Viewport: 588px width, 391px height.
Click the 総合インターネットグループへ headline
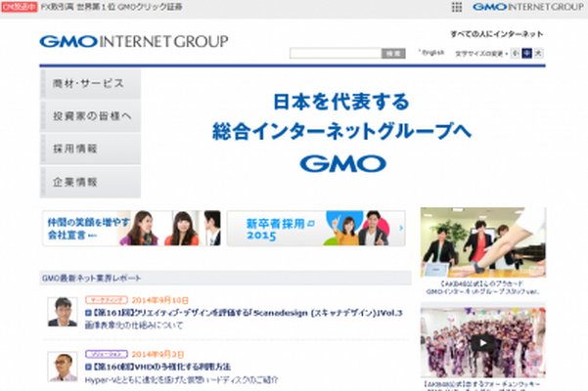(341, 131)
